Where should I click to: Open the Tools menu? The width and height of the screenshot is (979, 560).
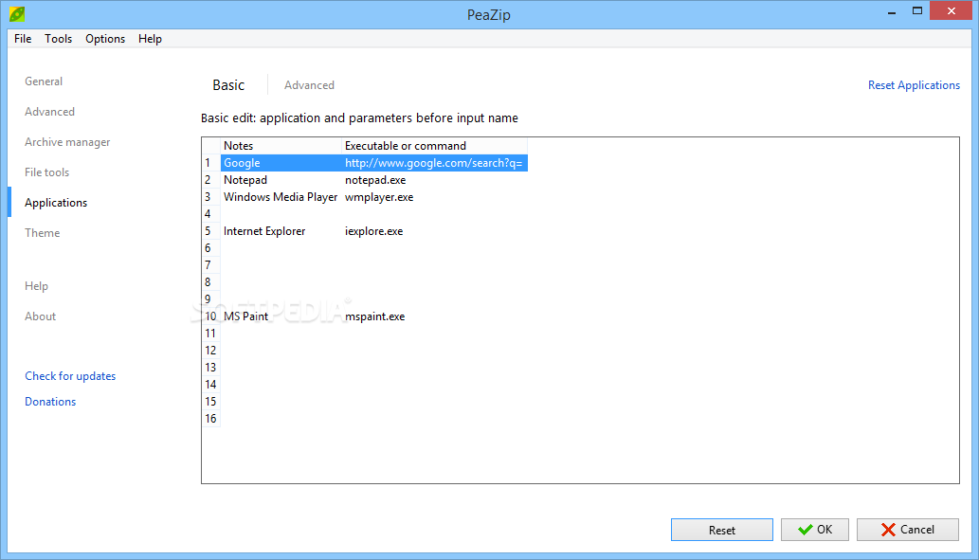click(x=58, y=39)
